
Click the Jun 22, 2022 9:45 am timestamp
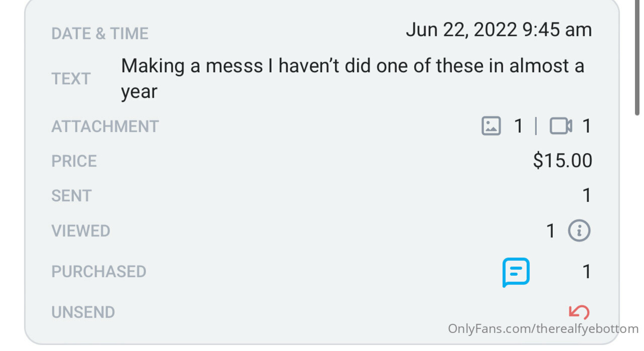(x=498, y=30)
